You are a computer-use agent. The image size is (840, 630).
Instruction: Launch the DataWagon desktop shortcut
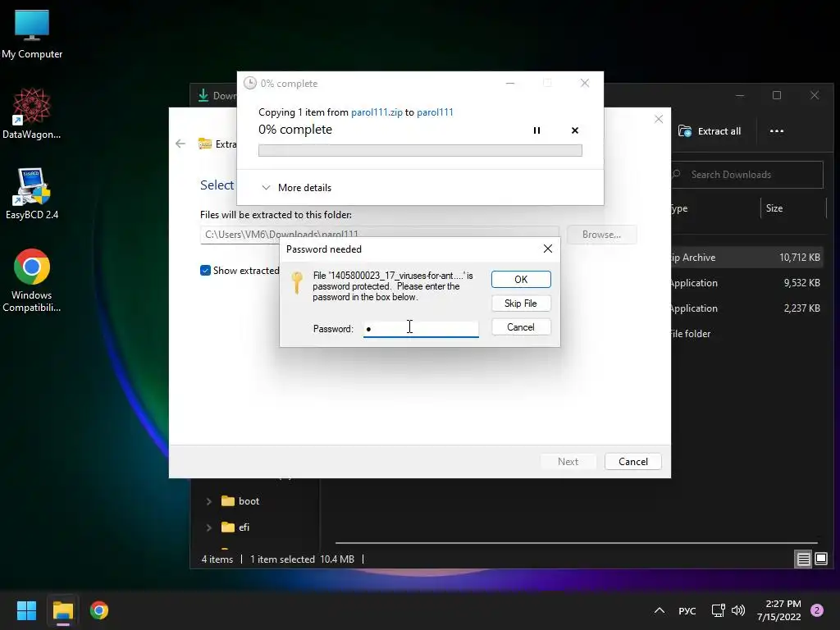[x=32, y=113]
